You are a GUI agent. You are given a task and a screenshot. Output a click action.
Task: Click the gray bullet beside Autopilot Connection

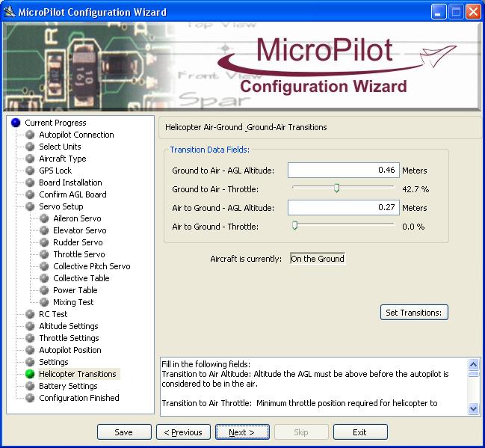pos(30,135)
